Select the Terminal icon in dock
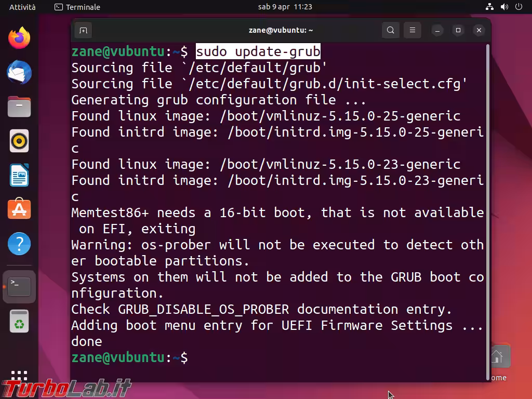This screenshot has height=399, width=532. (x=19, y=286)
